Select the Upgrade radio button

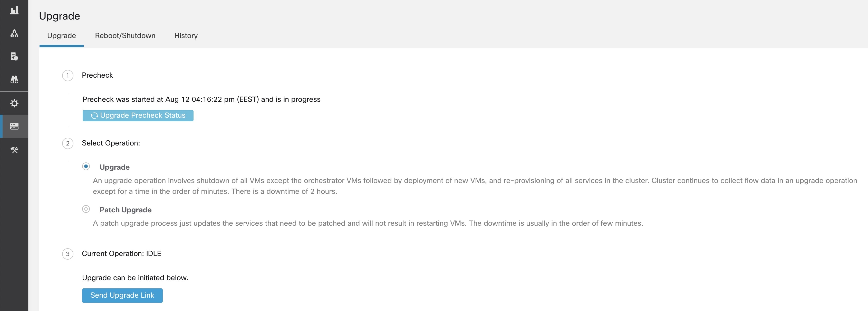coord(86,167)
